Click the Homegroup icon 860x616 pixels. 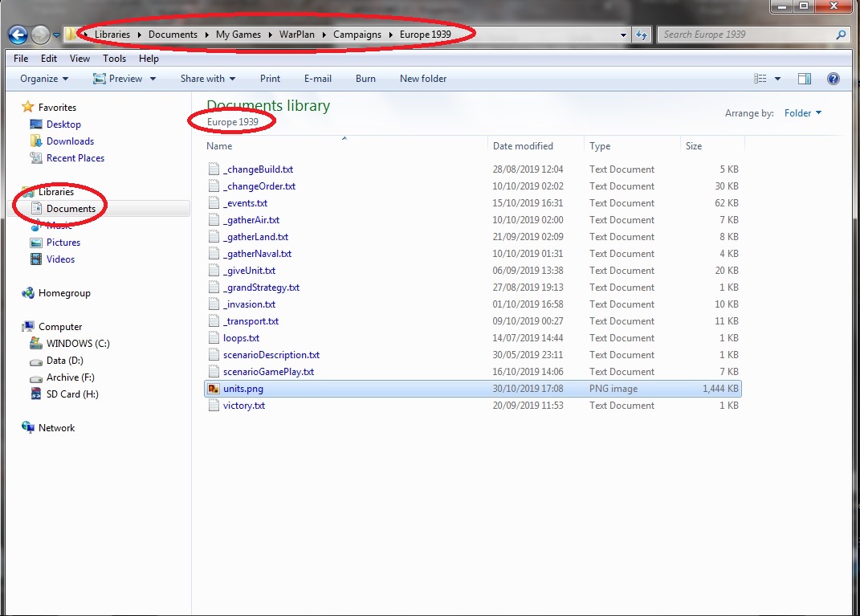(28, 293)
